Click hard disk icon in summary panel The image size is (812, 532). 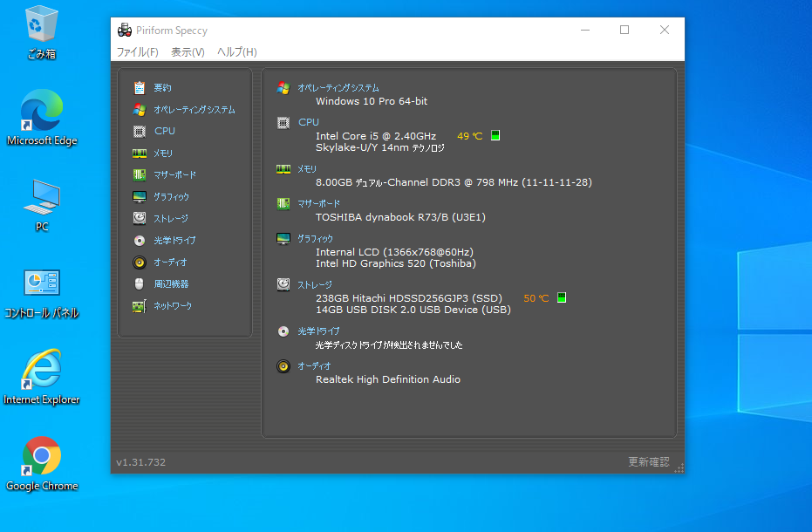(283, 284)
